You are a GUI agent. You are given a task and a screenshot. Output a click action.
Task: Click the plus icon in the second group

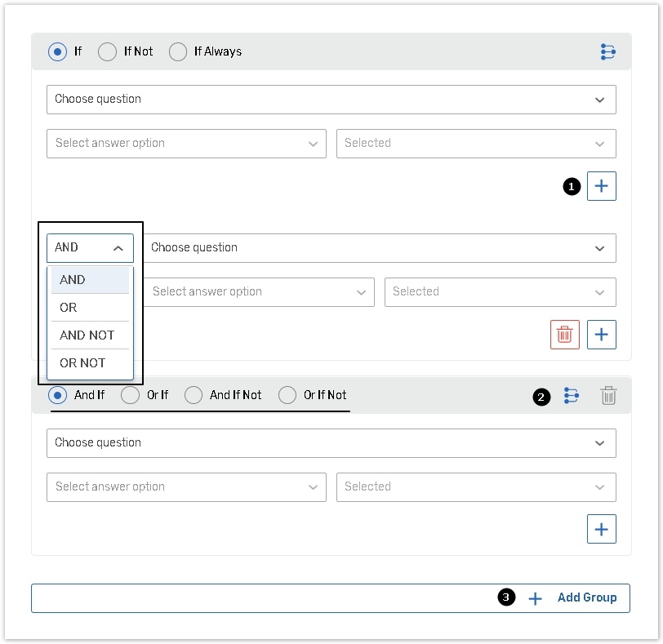[x=601, y=529]
